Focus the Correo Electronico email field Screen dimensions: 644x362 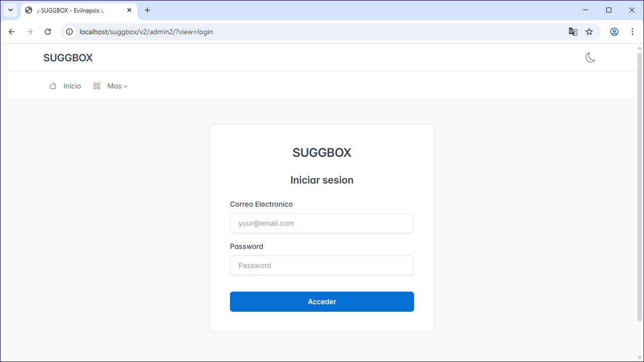(322, 223)
